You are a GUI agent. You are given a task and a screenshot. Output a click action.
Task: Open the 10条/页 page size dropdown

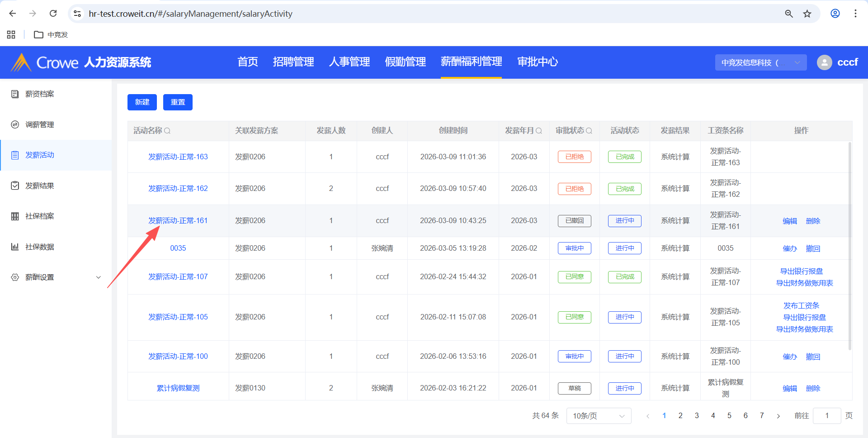[x=598, y=416]
